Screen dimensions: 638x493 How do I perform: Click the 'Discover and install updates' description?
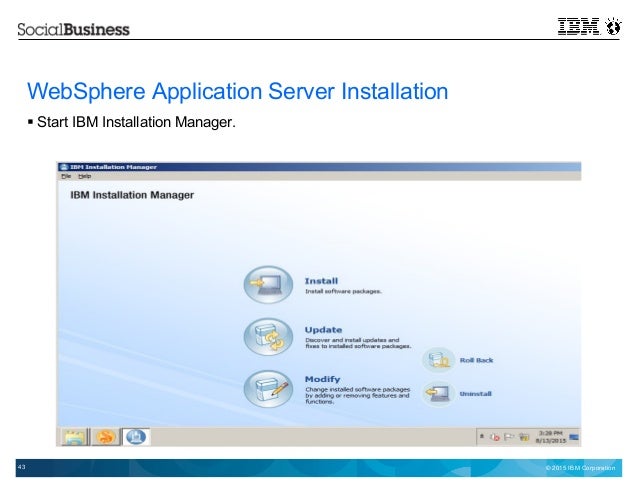pyautogui.click(x=358, y=343)
